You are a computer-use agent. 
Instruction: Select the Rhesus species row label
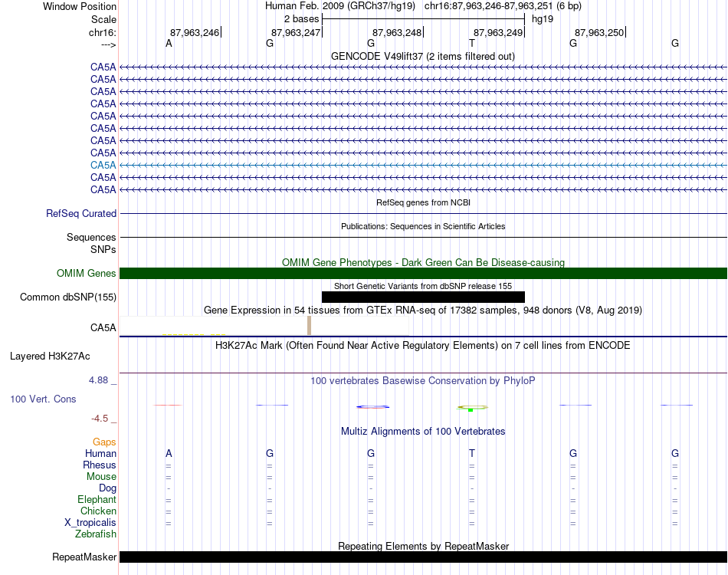pos(100,465)
